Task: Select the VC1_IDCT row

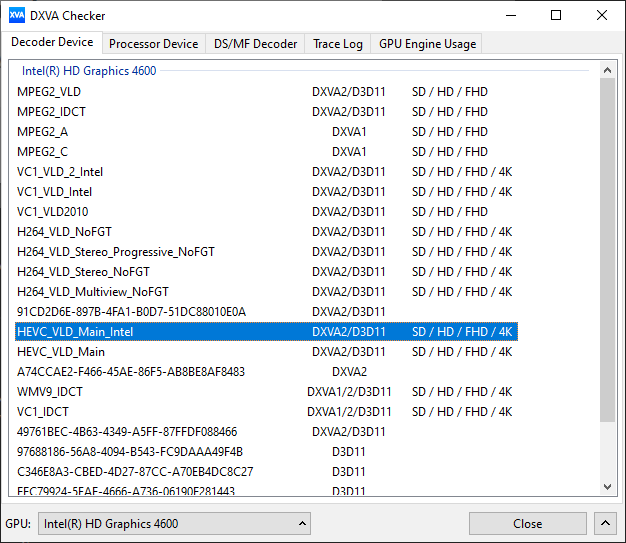Action: 266,412
